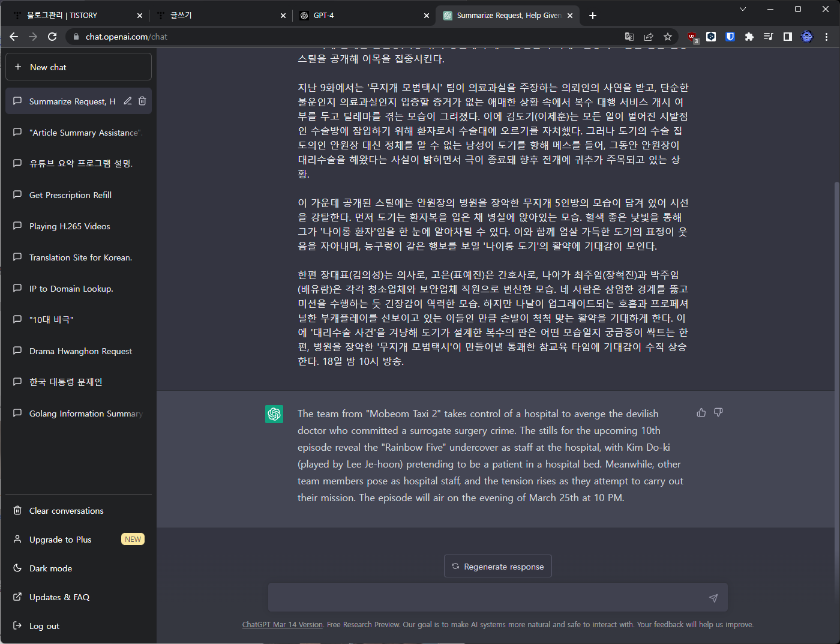
Task: Give thumbs up to the response
Action: (x=701, y=412)
